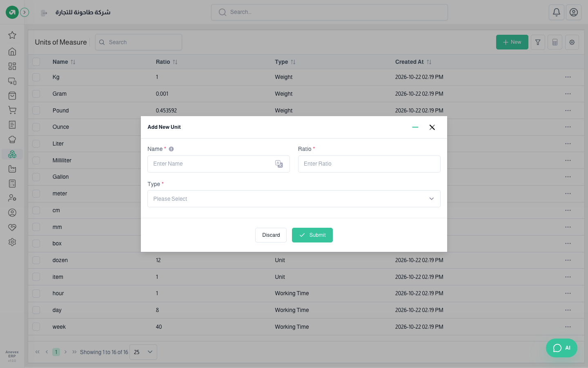Image resolution: width=588 pixels, height=368 pixels.
Task: Select the Gram row checkbox
Action: pyautogui.click(x=36, y=94)
